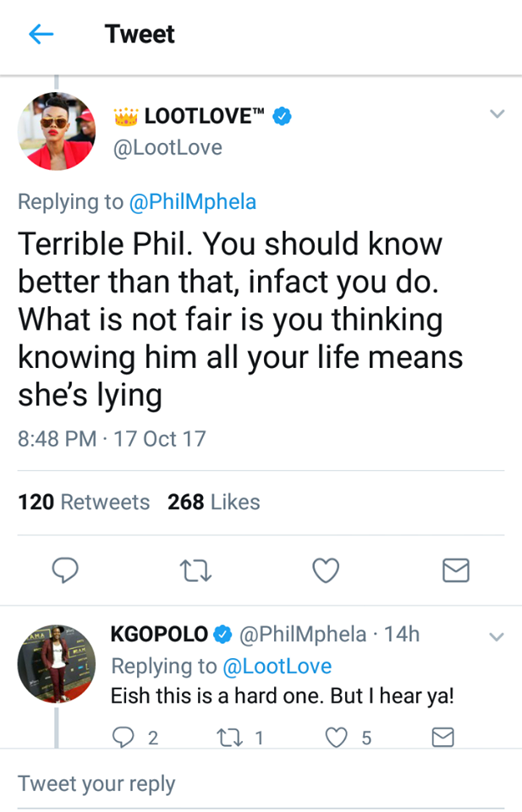Tap the back arrow icon

click(x=41, y=34)
